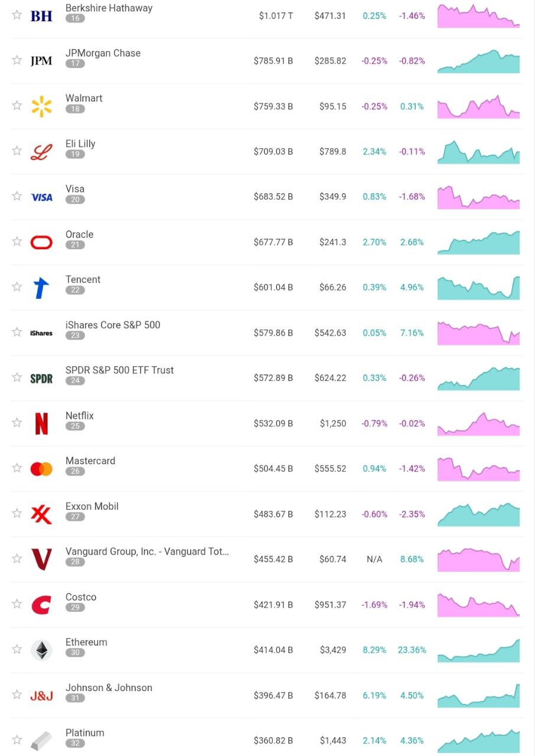Click the Walmart spark logo
Image resolution: width=535 pixels, height=756 pixels.
(x=41, y=106)
